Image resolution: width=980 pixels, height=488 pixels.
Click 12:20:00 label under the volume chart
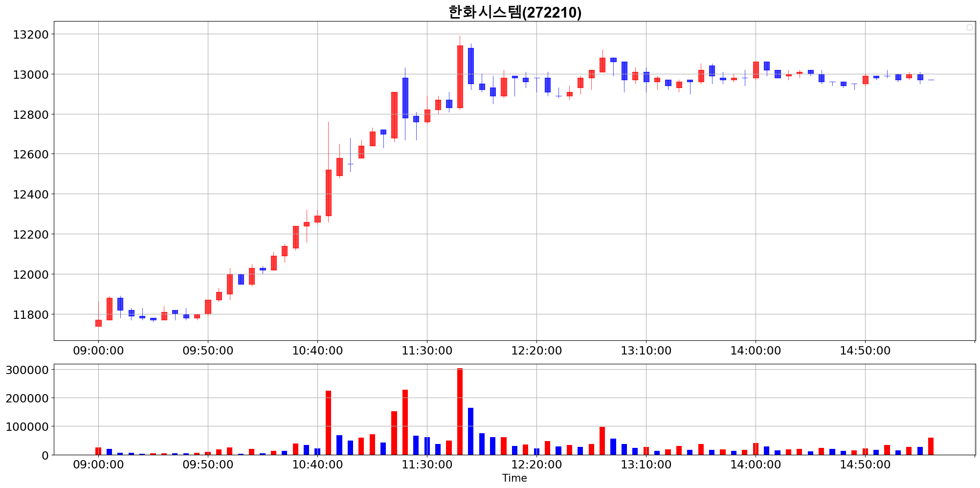click(x=536, y=465)
